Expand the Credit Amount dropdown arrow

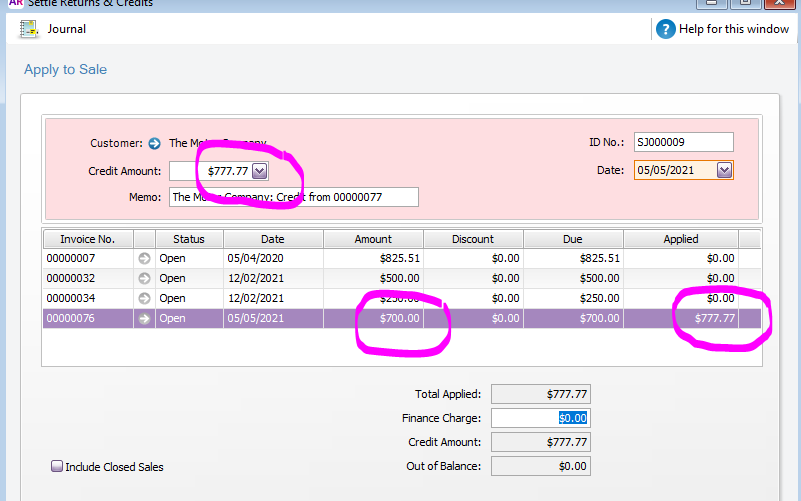click(260, 171)
